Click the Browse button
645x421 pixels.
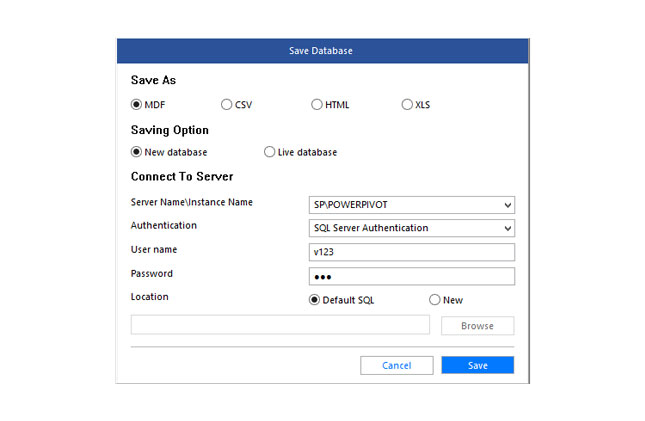pos(478,326)
